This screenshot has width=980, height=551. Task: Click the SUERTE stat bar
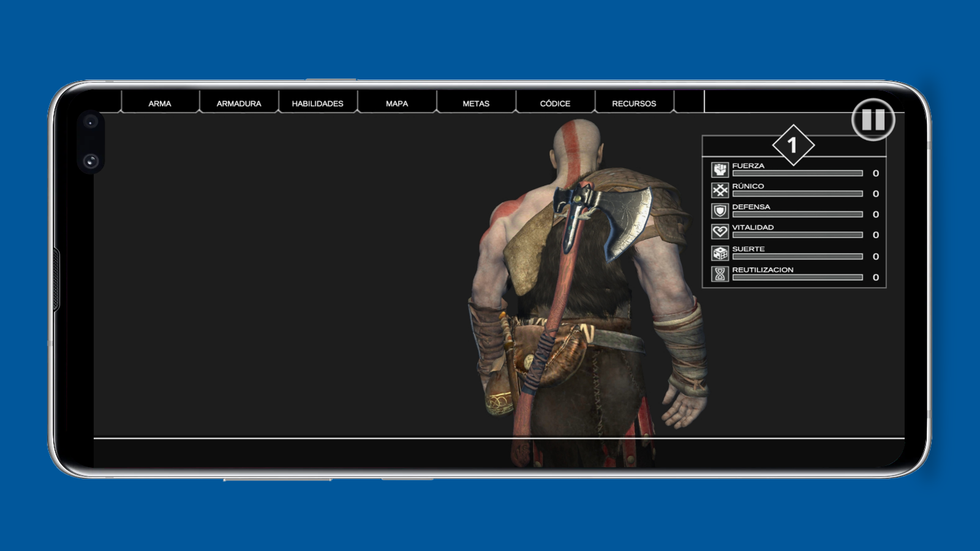click(x=797, y=257)
